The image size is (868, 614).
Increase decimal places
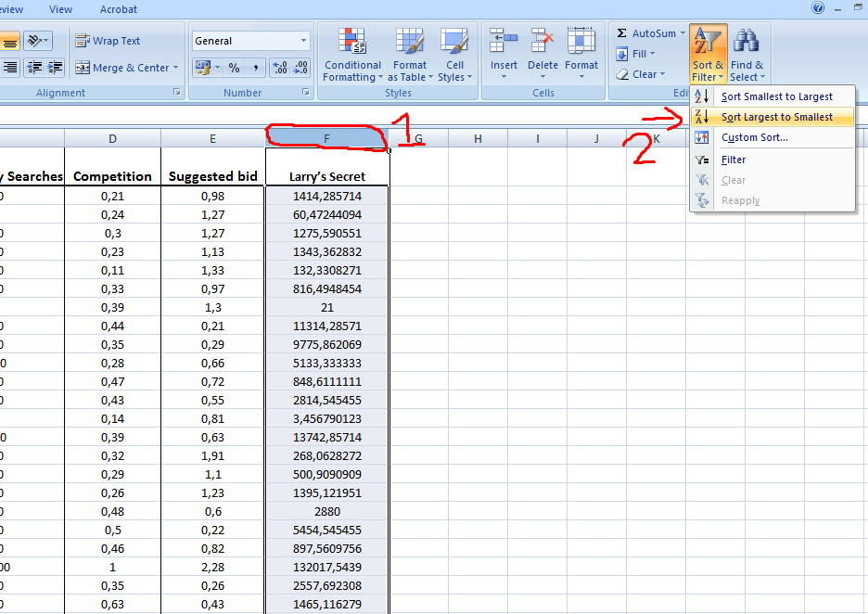click(x=280, y=68)
